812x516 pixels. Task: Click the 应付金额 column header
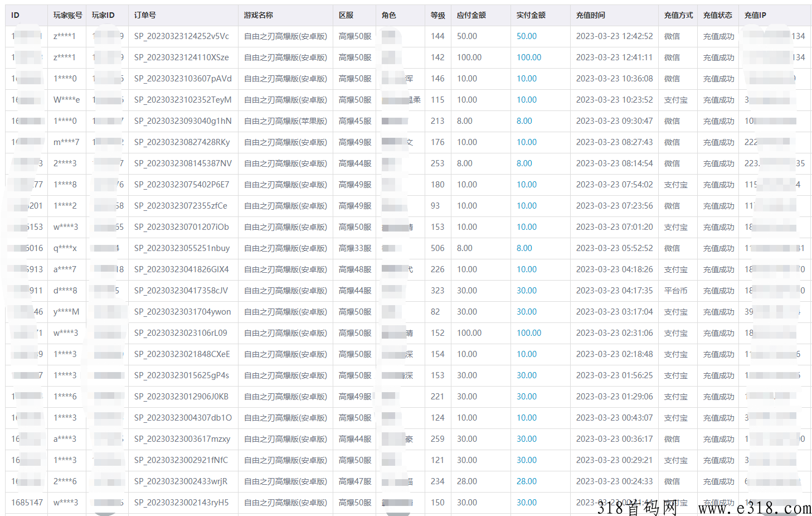[x=471, y=15]
